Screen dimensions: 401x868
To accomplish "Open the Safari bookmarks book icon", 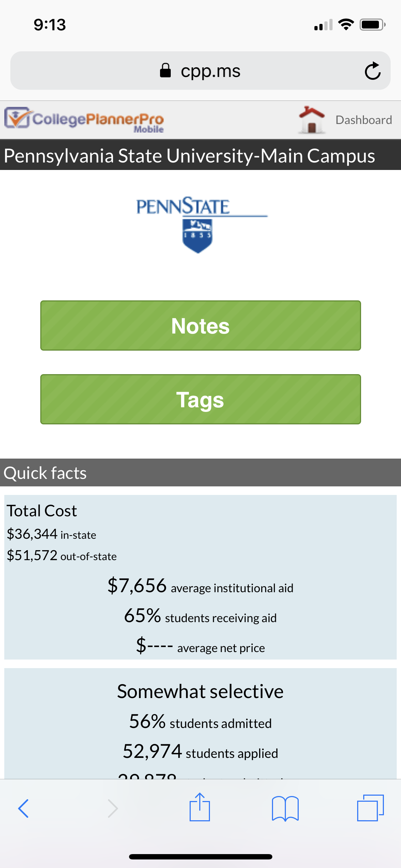I will 285,808.
